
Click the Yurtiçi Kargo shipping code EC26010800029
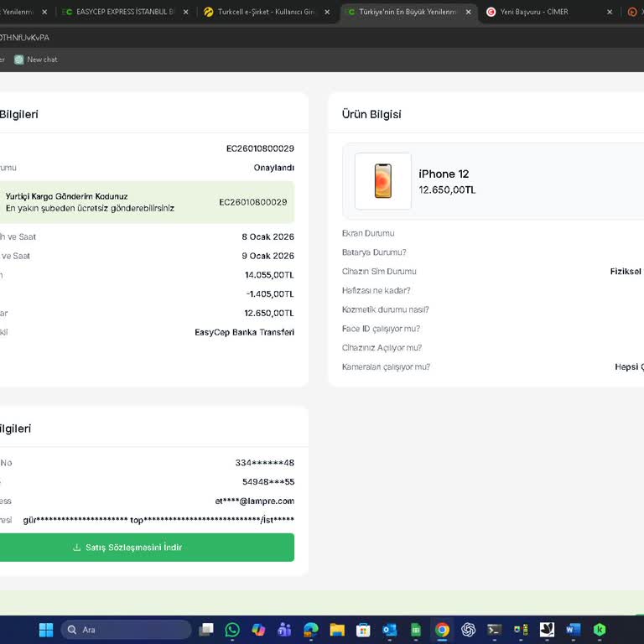coord(252,202)
